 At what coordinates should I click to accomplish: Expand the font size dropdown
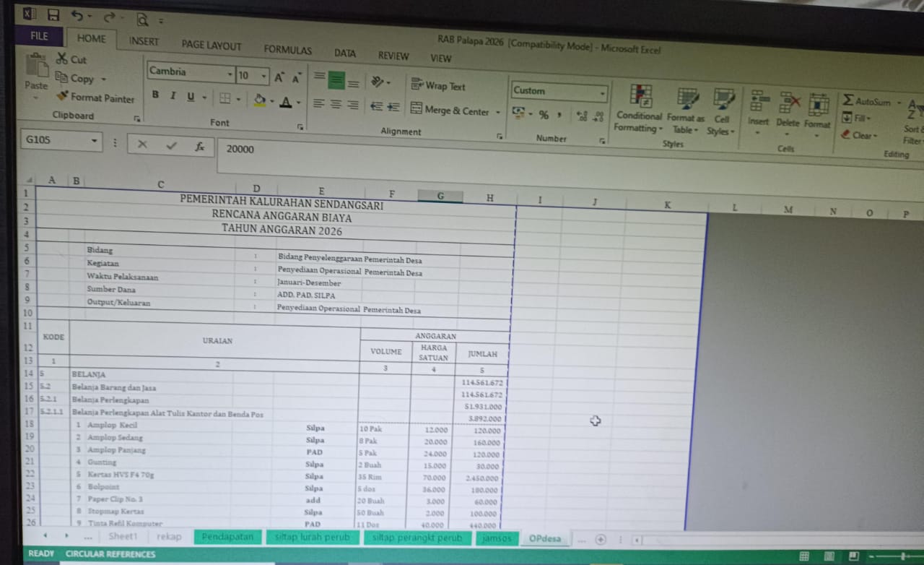[264, 76]
